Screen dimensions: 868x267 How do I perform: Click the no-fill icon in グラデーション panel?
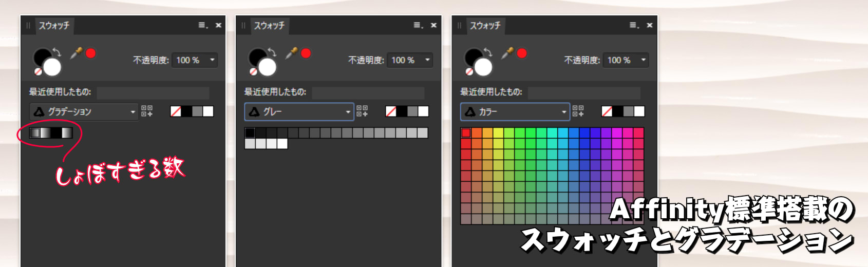coord(38,72)
